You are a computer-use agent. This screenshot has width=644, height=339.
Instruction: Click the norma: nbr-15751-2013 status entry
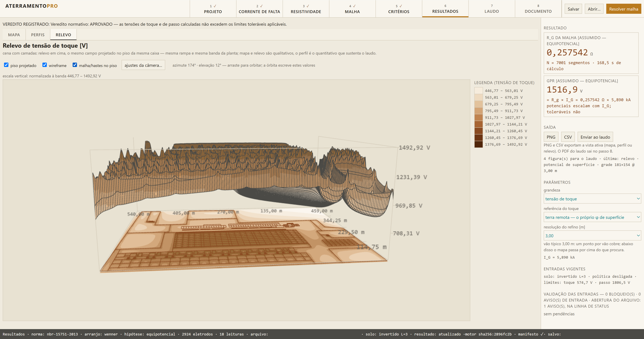[55, 334]
